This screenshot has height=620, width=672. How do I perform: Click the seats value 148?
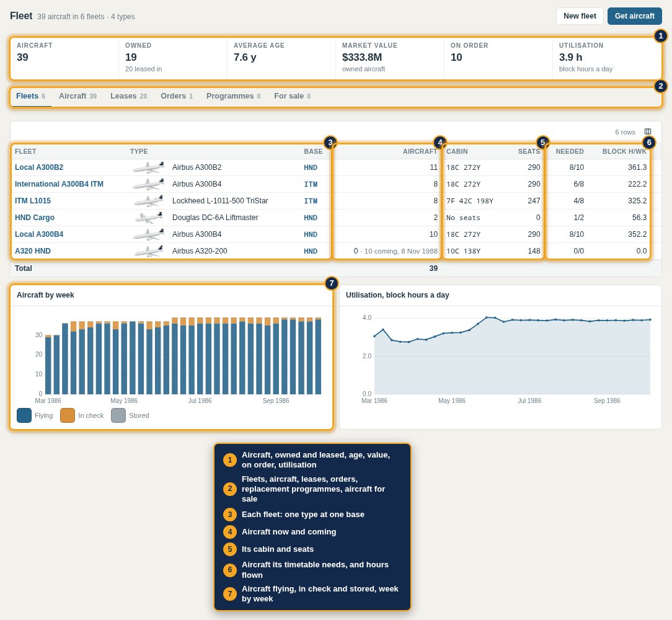click(x=534, y=251)
